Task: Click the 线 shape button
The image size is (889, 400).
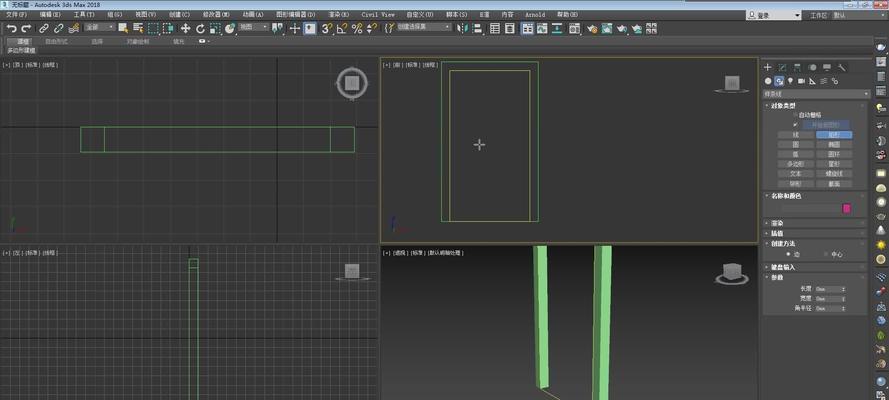Action: point(795,135)
